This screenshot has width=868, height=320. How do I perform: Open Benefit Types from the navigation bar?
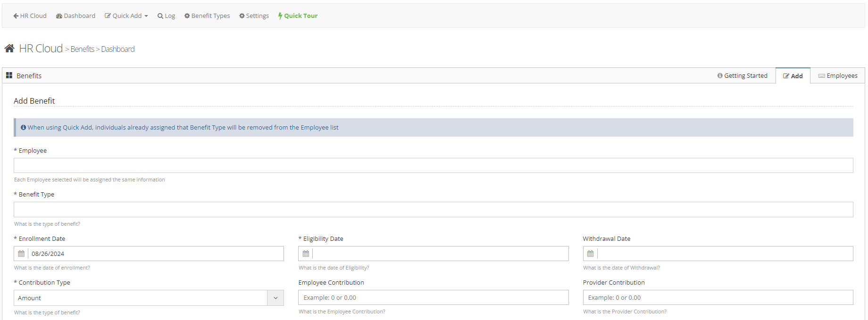coord(207,16)
